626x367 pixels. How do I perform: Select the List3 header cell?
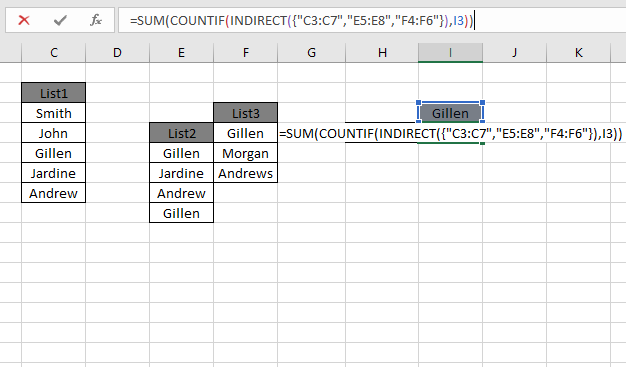[246, 113]
